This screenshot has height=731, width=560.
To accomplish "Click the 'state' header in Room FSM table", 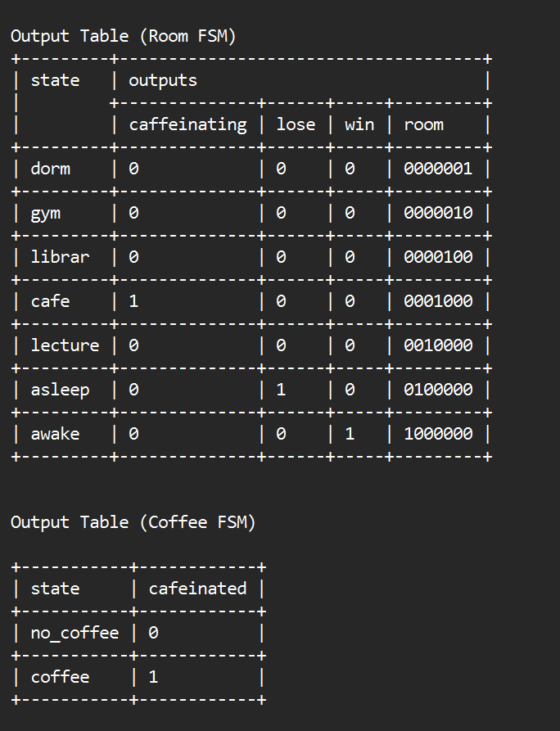I will pos(55,81).
